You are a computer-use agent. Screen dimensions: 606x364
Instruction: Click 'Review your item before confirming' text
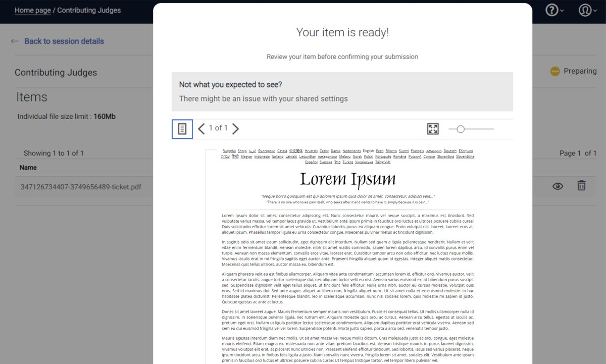tap(342, 57)
